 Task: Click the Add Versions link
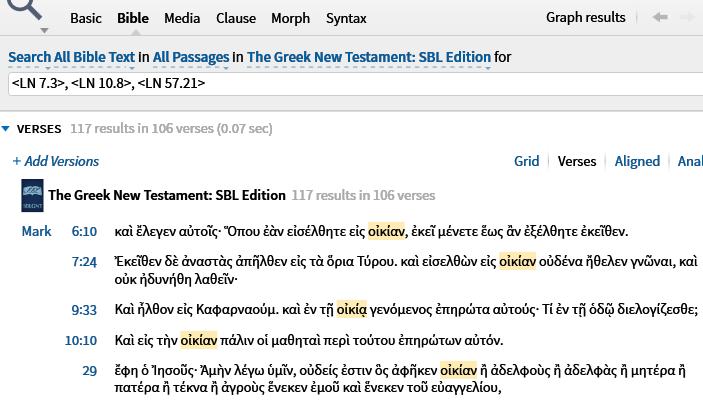pos(56,161)
